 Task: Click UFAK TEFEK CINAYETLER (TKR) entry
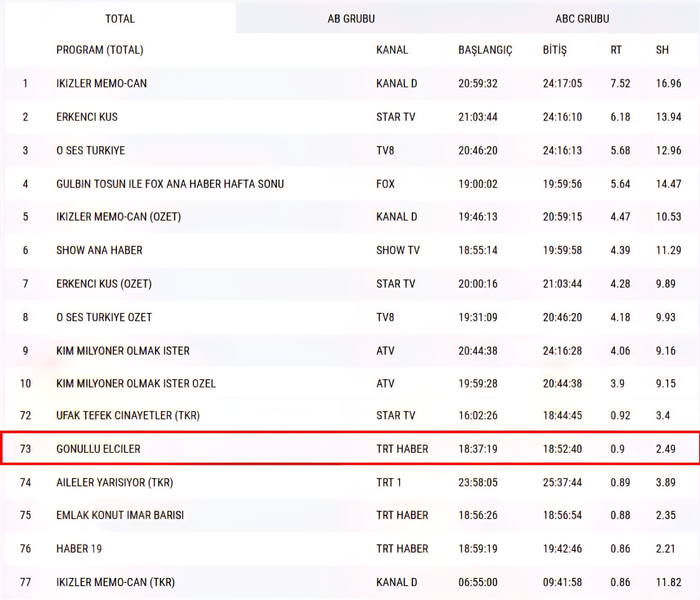[128, 415]
